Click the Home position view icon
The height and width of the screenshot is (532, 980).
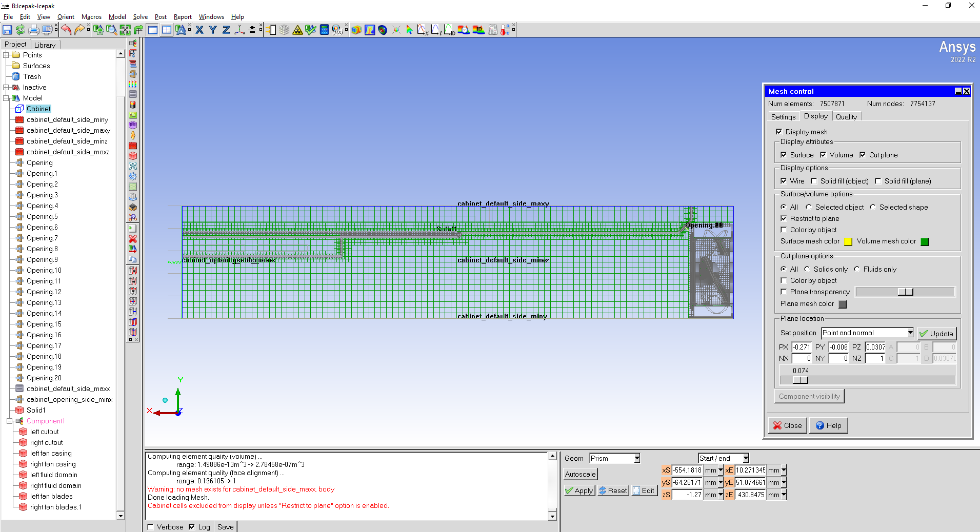(x=98, y=30)
